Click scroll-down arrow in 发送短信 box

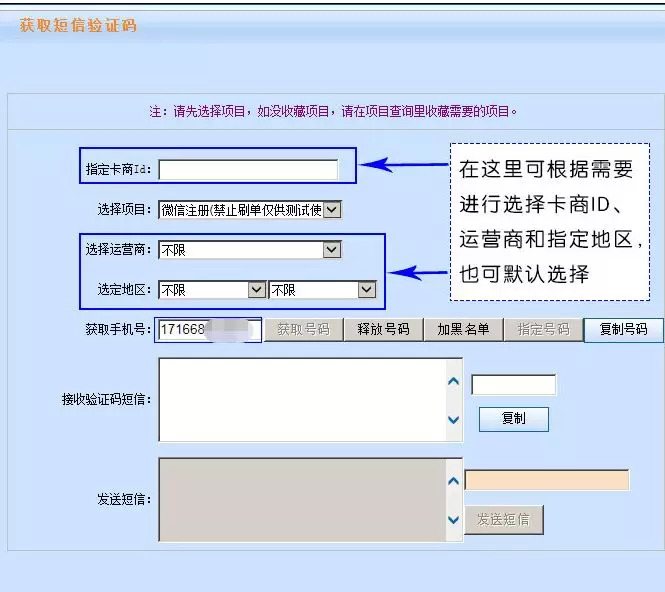454,519
